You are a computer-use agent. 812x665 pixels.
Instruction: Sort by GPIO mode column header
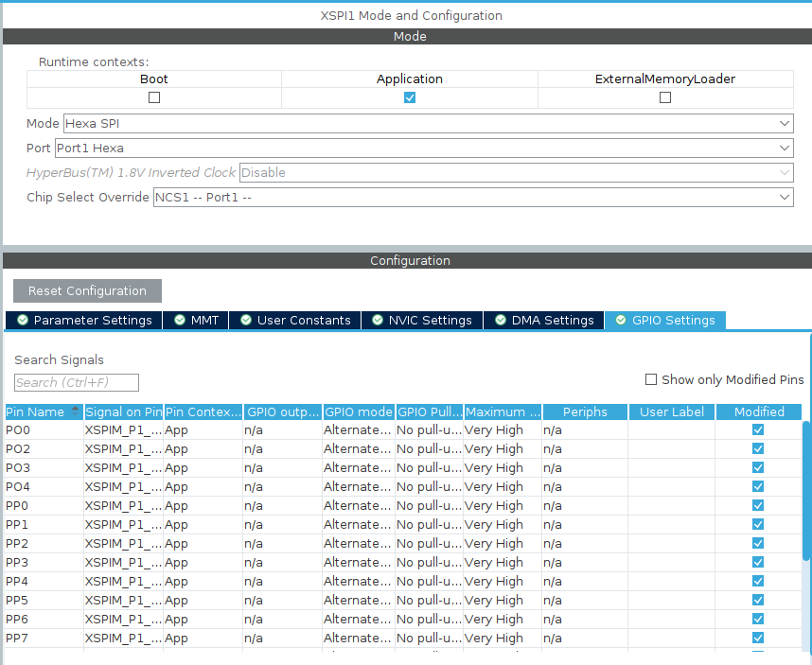[x=359, y=411]
